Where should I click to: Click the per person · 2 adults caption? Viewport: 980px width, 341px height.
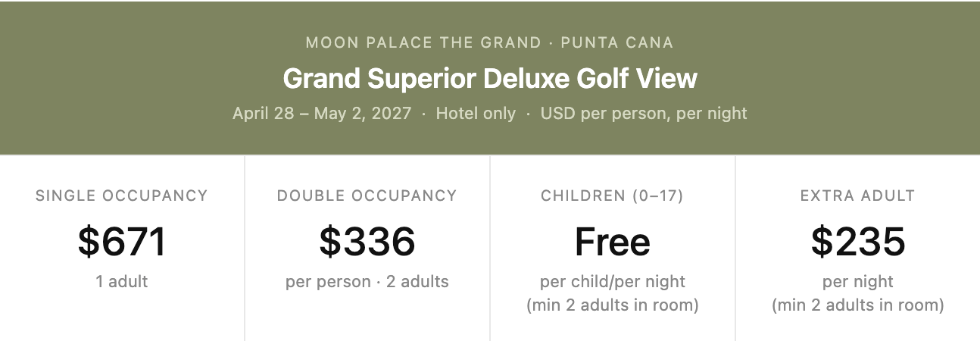367,282
